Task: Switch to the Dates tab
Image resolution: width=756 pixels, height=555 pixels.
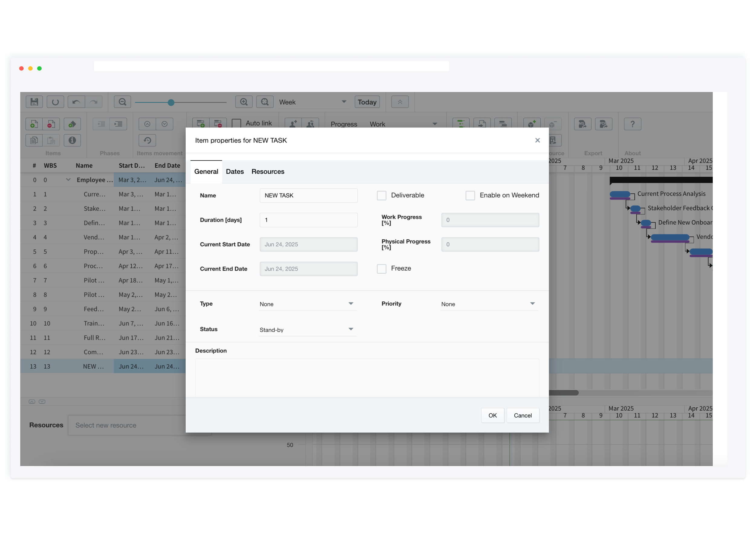Action: [x=235, y=172]
